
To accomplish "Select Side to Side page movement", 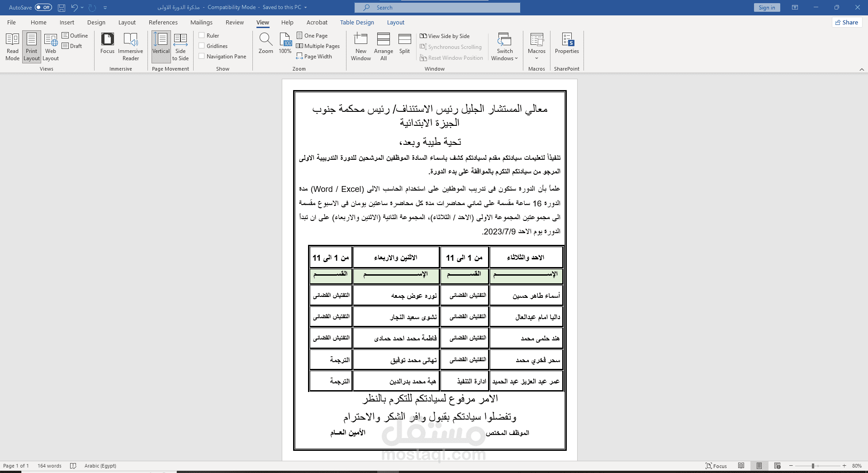I will pyautogui.click(x=180, y=47).
